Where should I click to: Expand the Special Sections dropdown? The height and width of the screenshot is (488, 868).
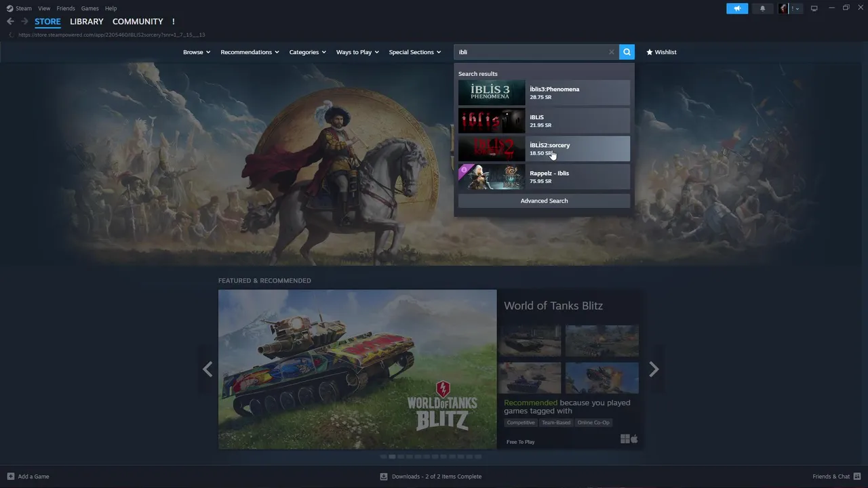coord(414,52)
